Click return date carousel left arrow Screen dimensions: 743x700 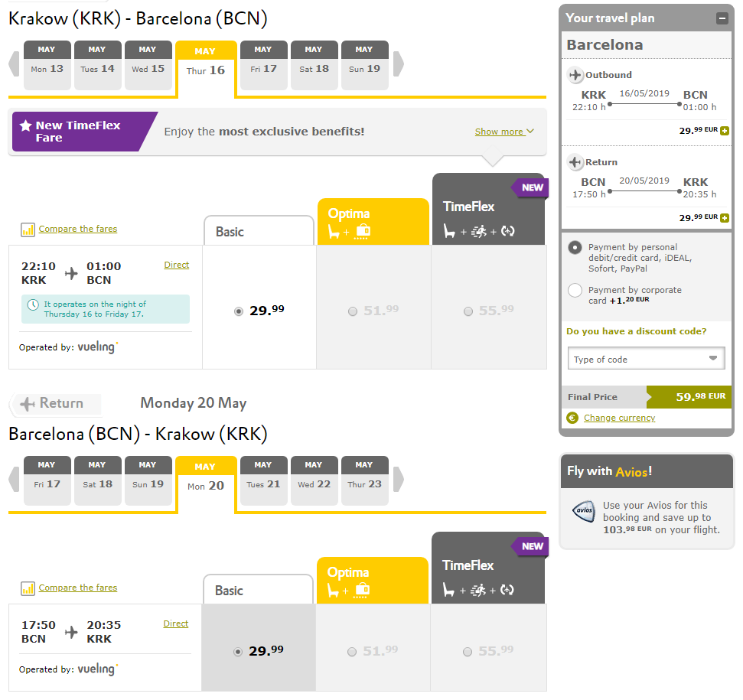click(x=15, y=479)
